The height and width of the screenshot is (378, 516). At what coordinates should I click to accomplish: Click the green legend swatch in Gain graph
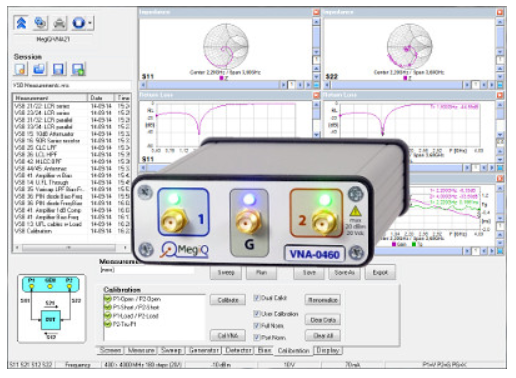click(414, 244)
